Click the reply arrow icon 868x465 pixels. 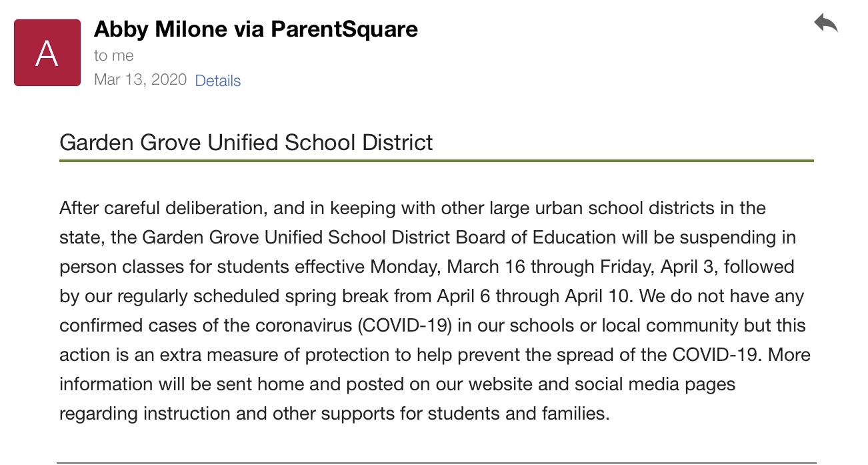[x=825, y=25]
